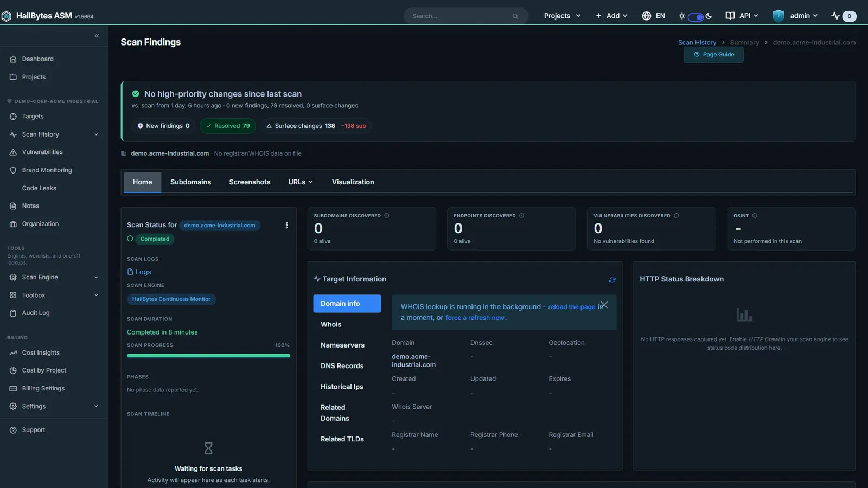Click the API book icon
This screenshot has height=488, width=868.
(x=730, y=16)
